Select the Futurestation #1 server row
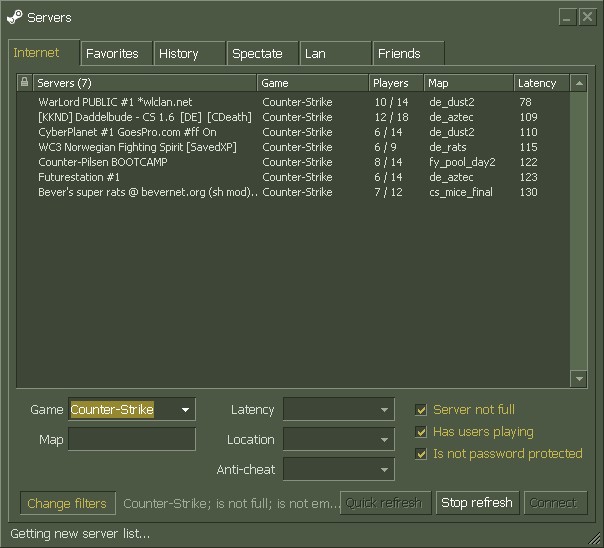The image size is (604, 548). (x=293, y=177)
